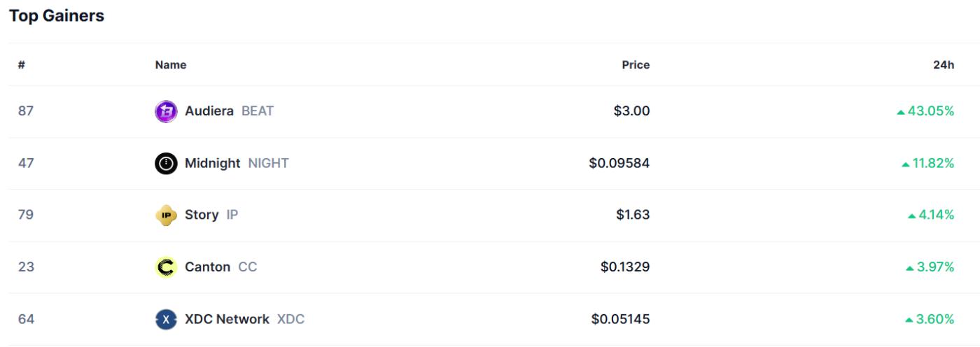Click the XDC Network coin icon
This screenshot has width=980, height=347.
pyautogui.click(x=166, y=319)
